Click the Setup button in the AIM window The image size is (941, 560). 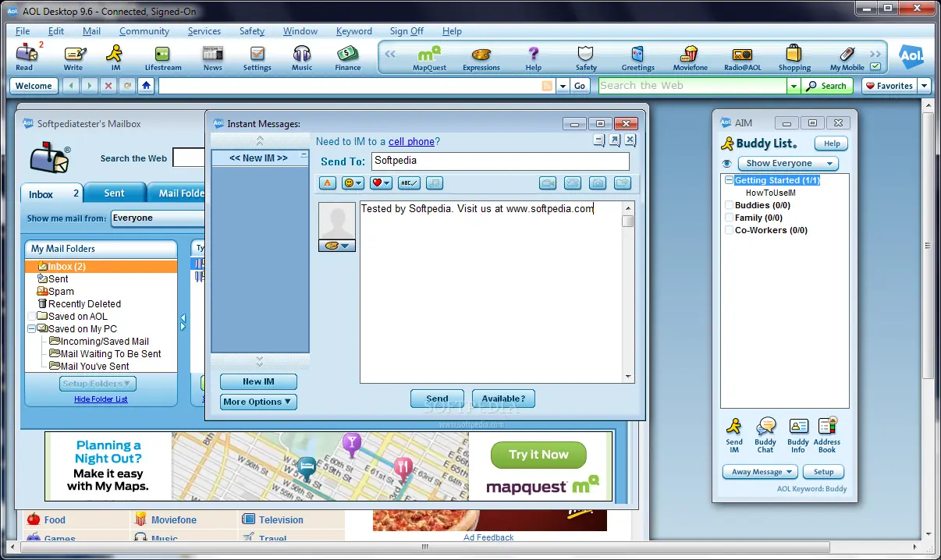[824, 472]
